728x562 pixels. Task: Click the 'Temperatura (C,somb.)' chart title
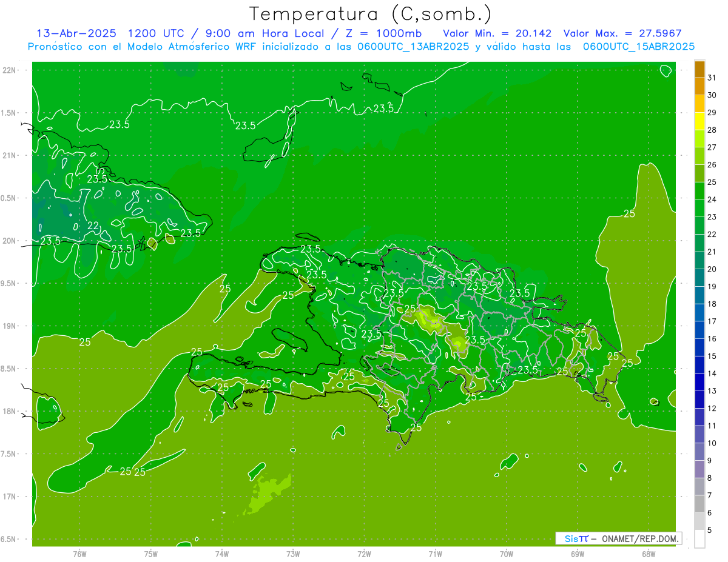pyautogui.click(x=370, y=15)
